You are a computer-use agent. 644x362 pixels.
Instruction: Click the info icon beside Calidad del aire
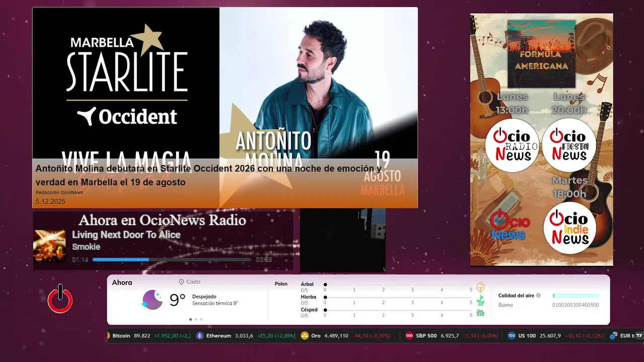click(538, 296)
